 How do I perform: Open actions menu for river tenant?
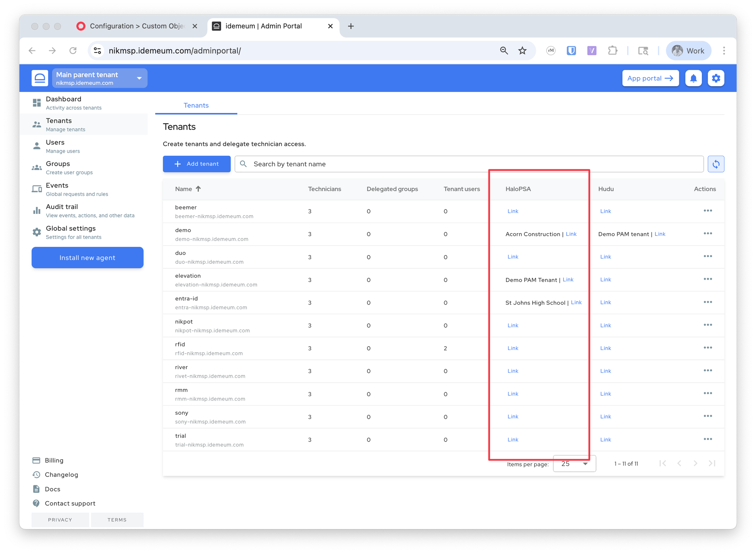[708, 370]
